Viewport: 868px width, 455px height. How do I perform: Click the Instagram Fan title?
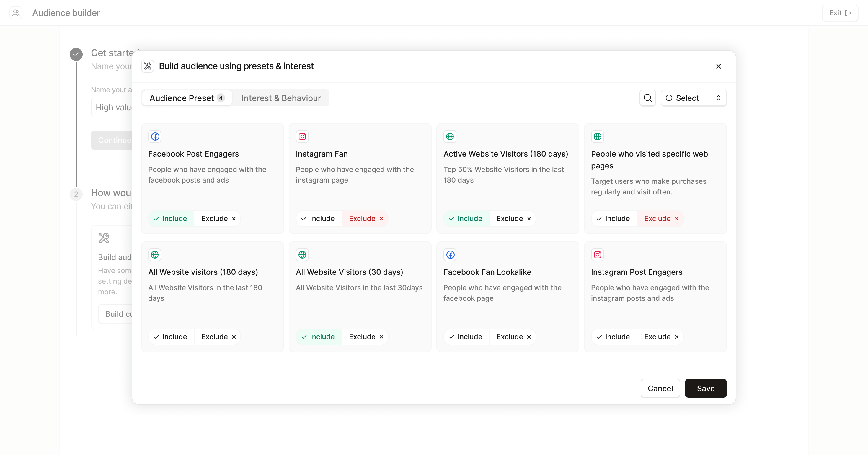[x=322, y=154]
